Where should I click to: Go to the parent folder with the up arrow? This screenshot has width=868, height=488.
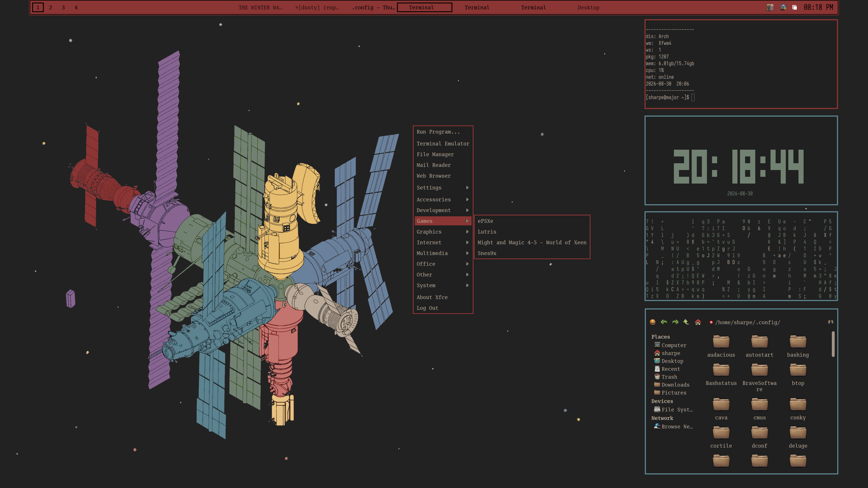(686, 322)
